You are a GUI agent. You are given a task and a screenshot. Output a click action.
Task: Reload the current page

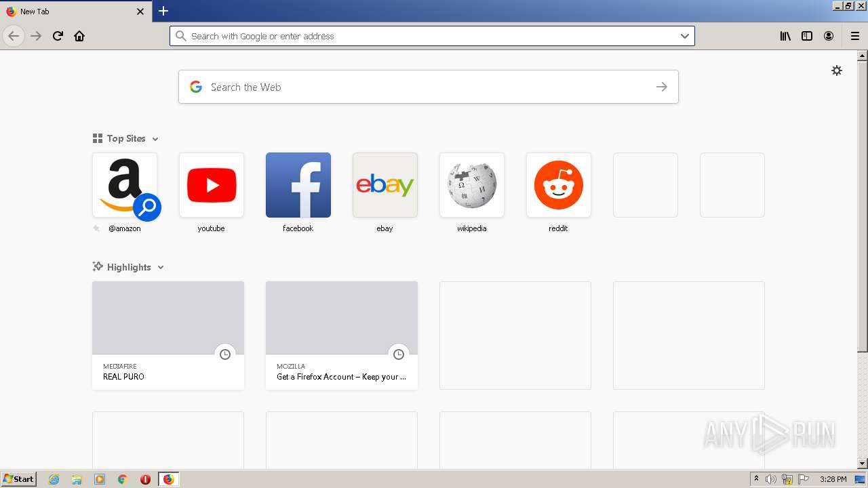pyautogui.click(x=58, y=36)
